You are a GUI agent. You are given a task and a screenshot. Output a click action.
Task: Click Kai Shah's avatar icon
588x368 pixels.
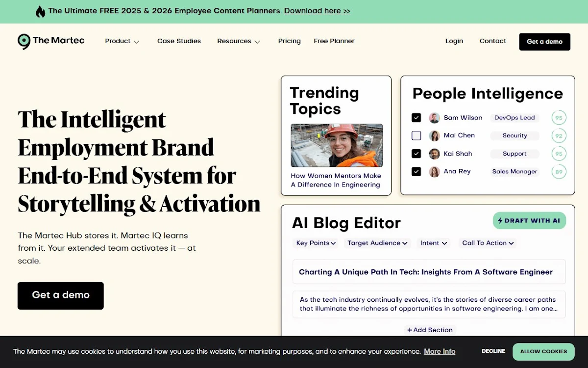(x=434, y=154)
